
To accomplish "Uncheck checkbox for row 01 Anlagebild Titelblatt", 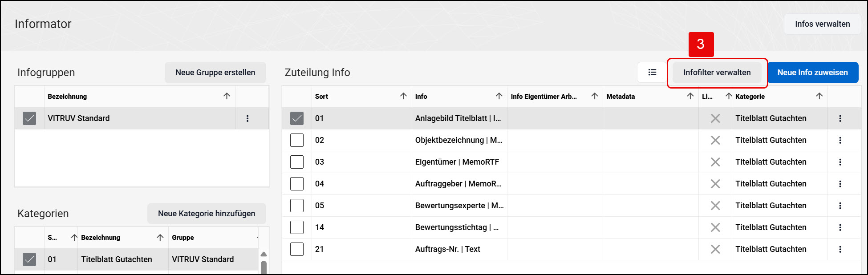I will click(x=297, y=118).
